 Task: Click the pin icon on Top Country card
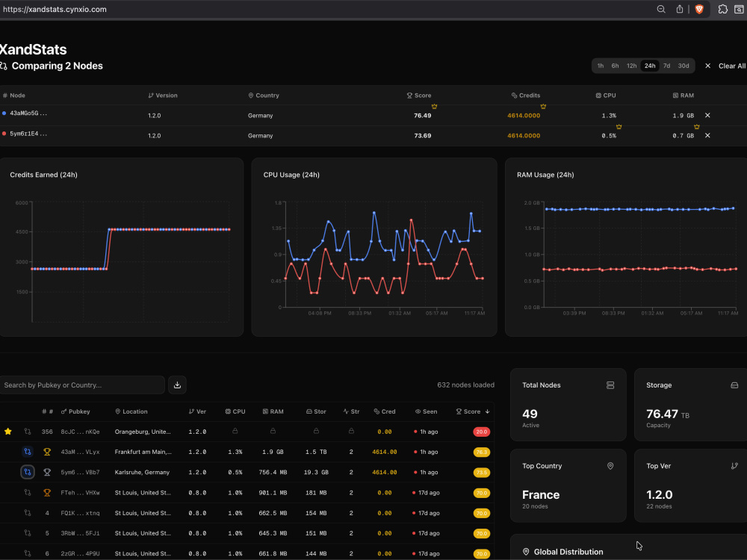pos(610,466)
